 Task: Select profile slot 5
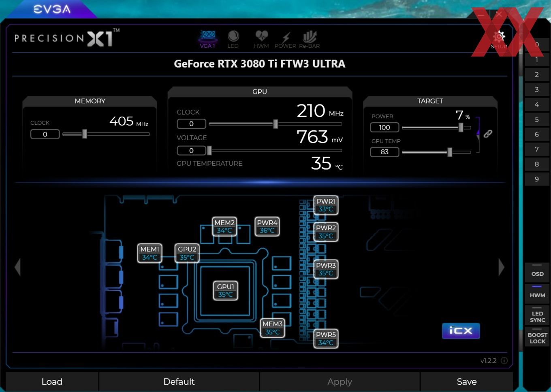click(537, 119)
